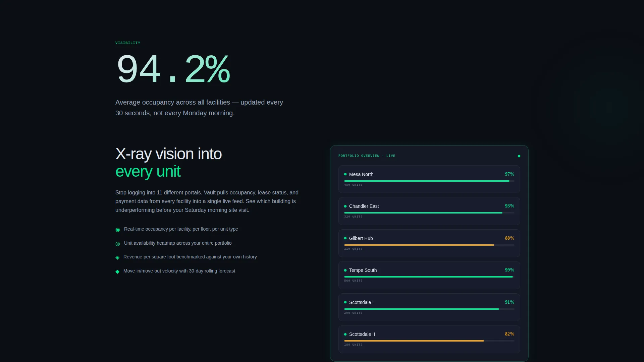This screenshot has width=644, height=362.
Task: Click the VISIBILITY section label
Action: 128,43
